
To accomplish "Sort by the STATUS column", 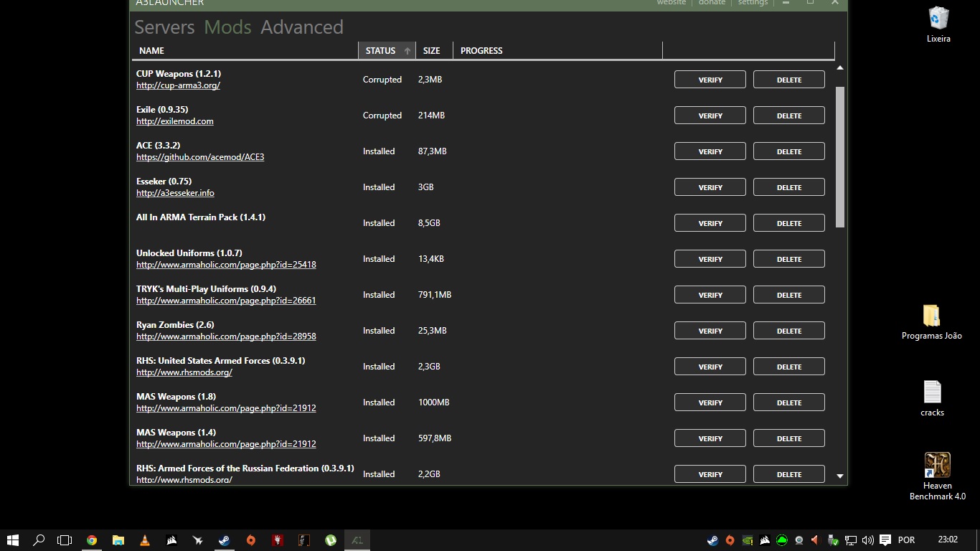I will coord(387,50).
